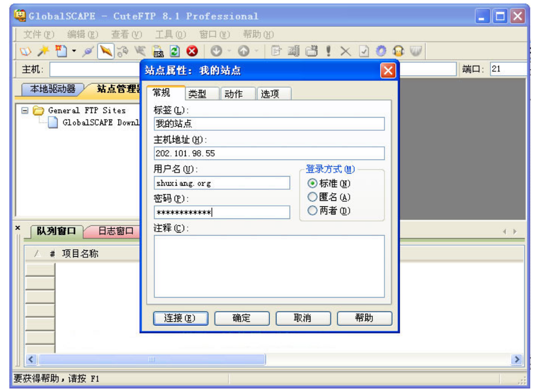Click the connect to URL icon
This screenshot has width=540, height=392.
(158, 51)
